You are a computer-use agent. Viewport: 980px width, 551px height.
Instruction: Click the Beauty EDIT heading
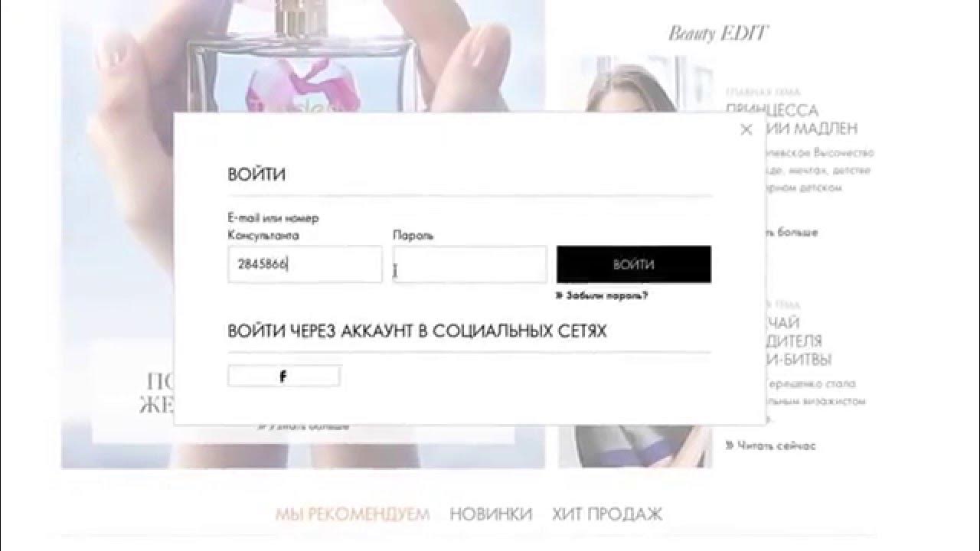pyautogui.click(x=718, y=33)
